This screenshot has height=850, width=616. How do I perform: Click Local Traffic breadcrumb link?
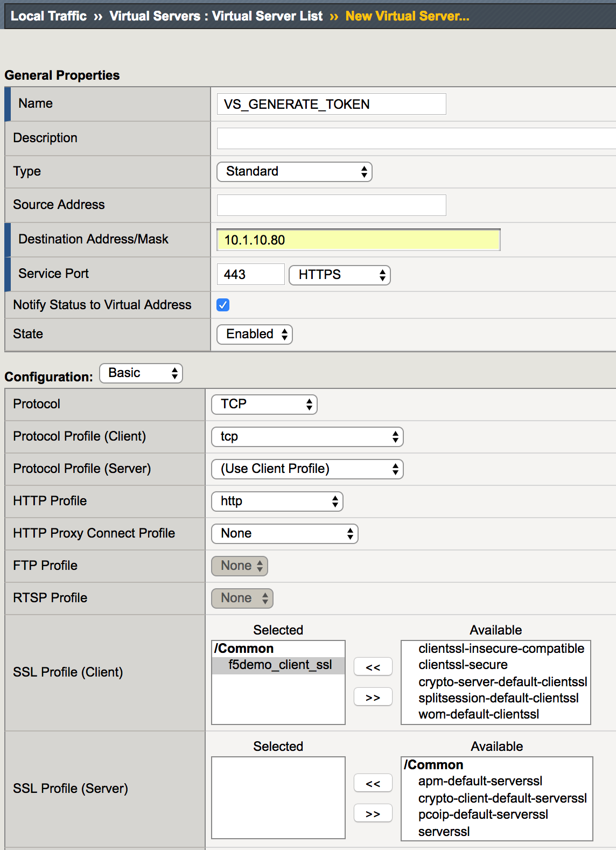48,16
